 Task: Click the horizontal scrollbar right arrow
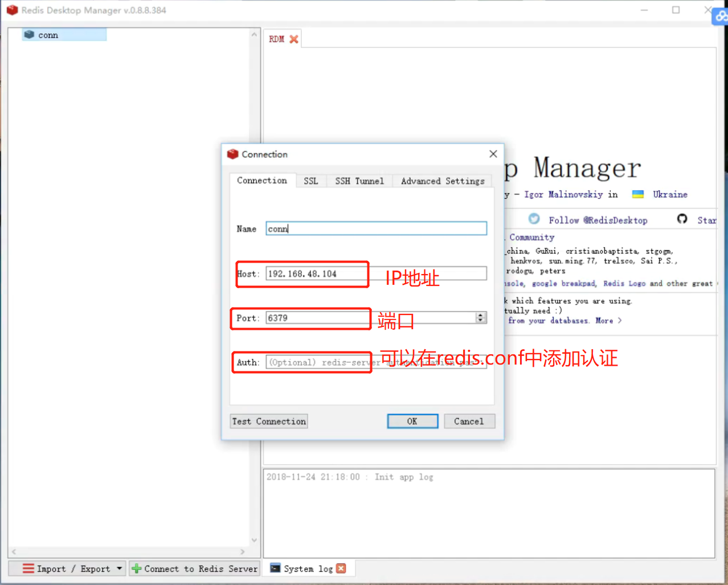pos(243,551)
